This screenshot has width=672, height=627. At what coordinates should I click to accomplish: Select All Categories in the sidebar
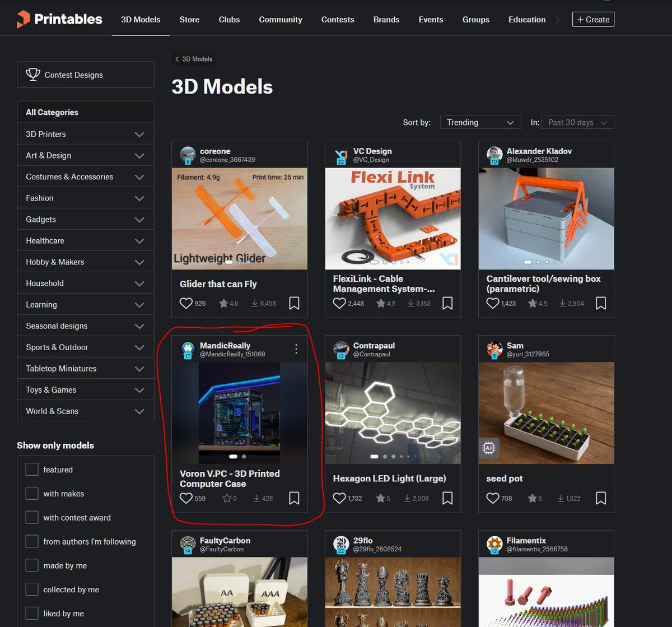point(86,112)
